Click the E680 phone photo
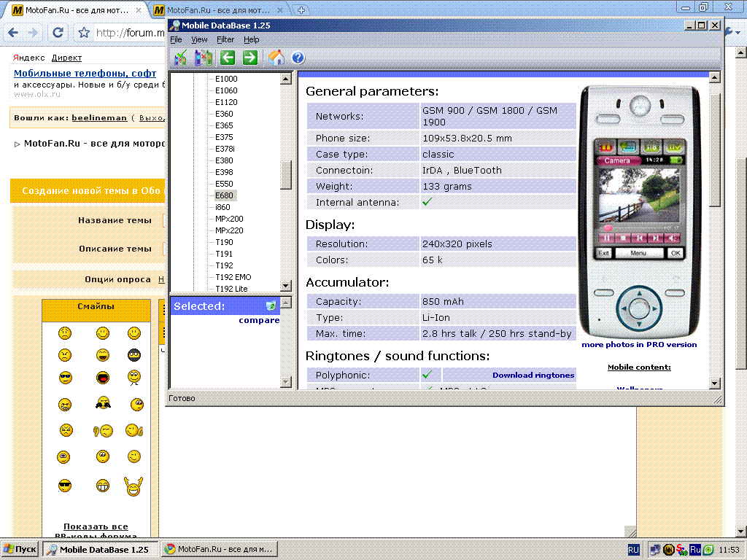This screenshot has height=560, width=747. pyautogui.click(x=639, y=211)
